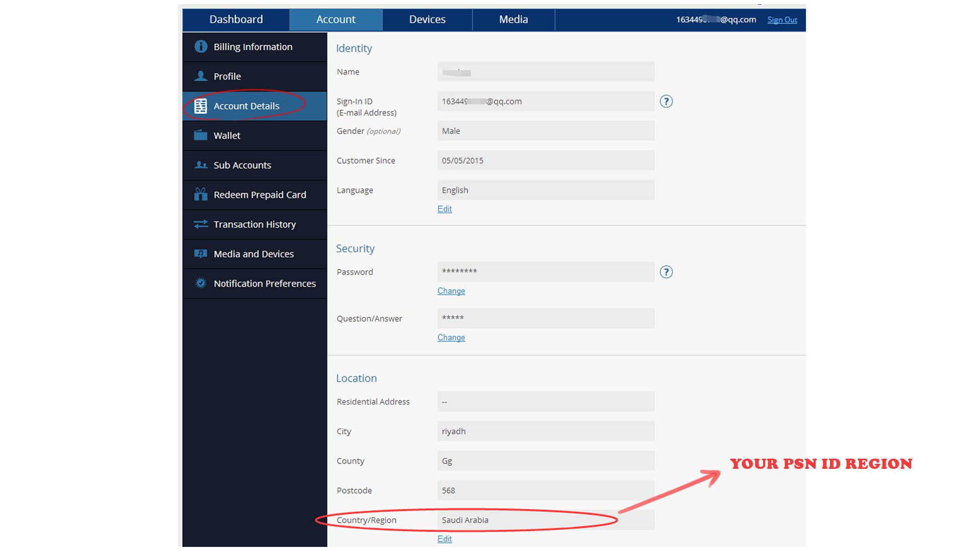Image resolution: width=980 pixels, height=551 pixels.
Task: Click the Media tab
Action: 514,19
